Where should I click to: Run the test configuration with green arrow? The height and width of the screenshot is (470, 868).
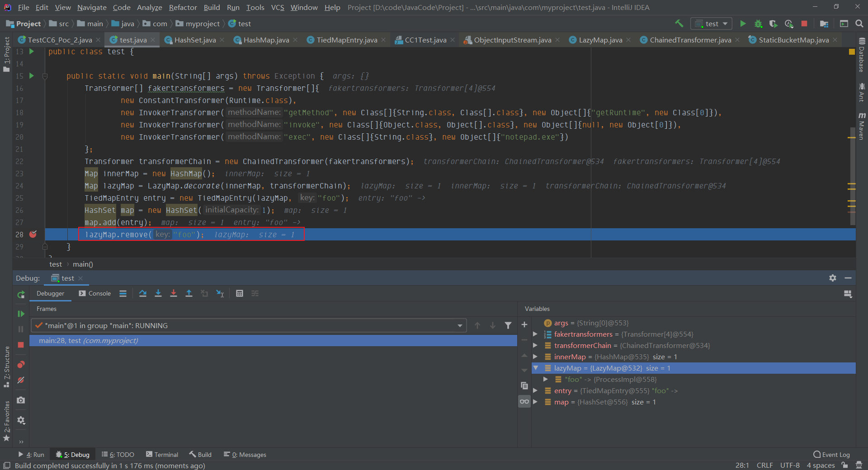click(x=743, y=23)
